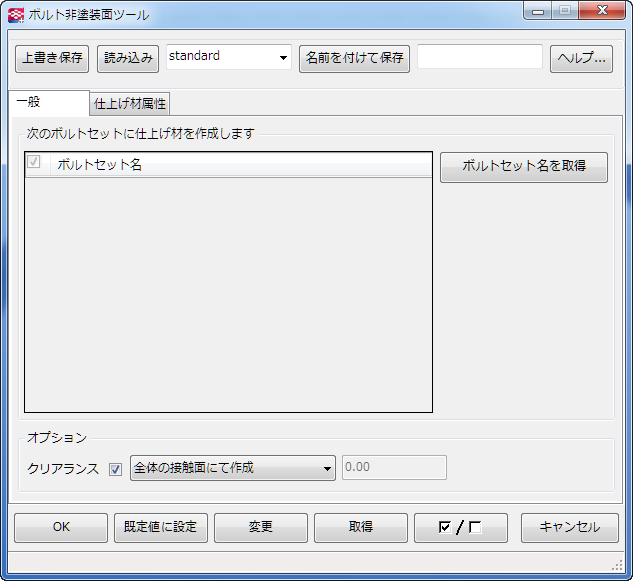Click the ボルトセット名 column header

(x=241, y=164)
